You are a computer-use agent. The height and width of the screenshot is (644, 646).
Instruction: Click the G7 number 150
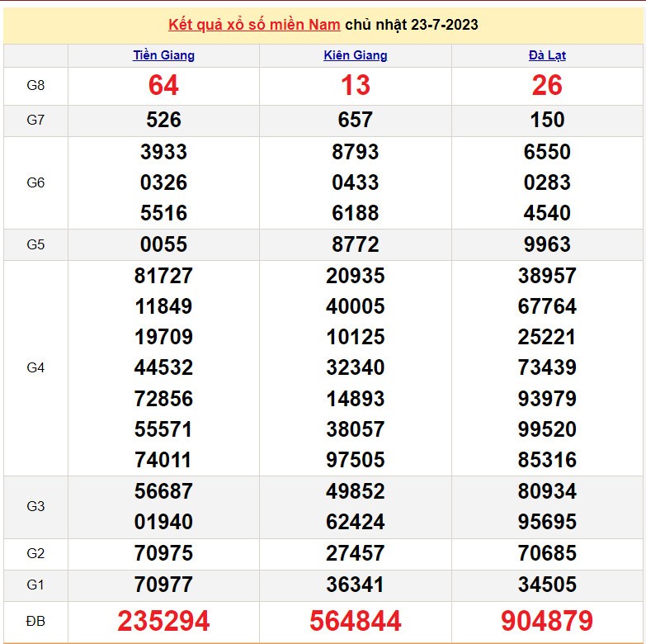coord(547,120)
